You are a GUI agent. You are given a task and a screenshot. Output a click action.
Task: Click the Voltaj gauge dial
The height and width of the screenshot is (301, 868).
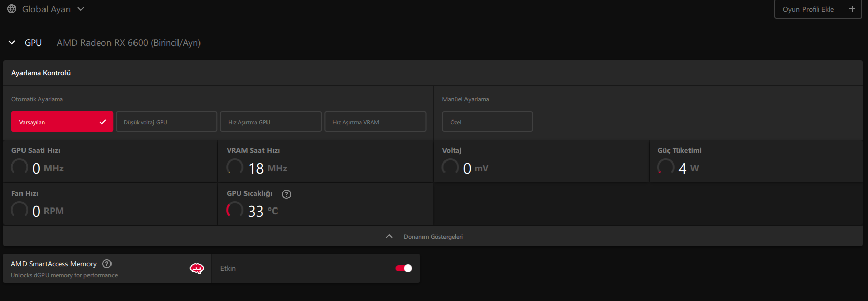(450, 167)
